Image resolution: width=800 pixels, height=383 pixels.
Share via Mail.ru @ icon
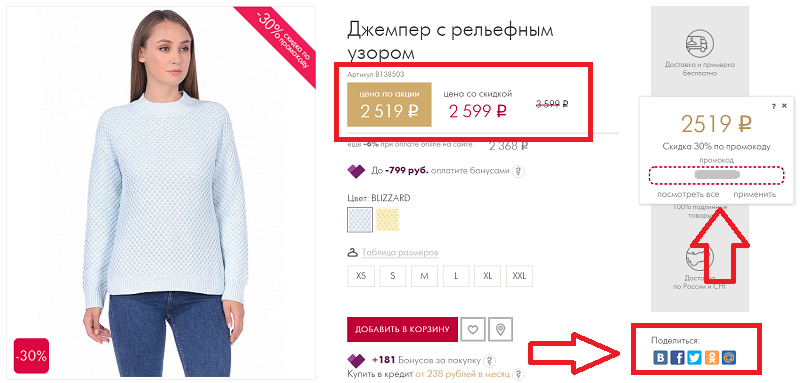pos(729,358)
